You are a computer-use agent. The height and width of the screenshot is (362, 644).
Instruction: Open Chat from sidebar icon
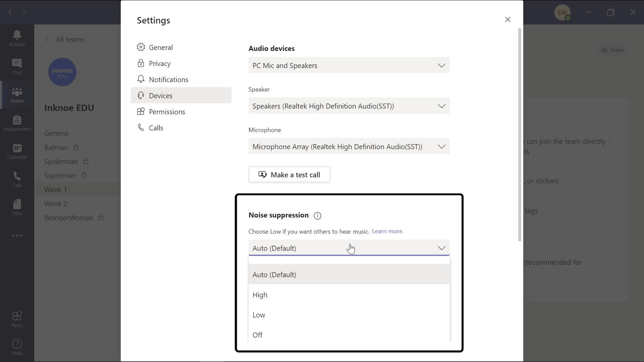(x=17, y=66)
